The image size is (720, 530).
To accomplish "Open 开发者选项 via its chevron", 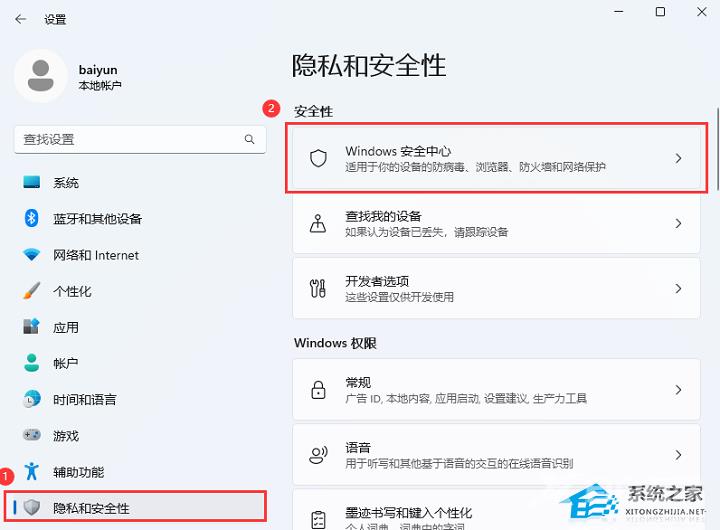I will pyautogui.click(x=678, y=288).
